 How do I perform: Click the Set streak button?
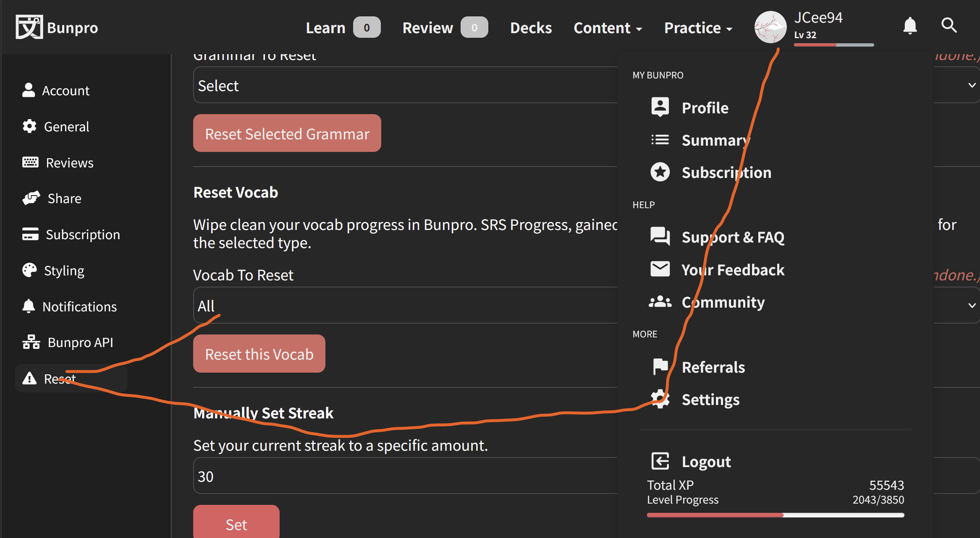click(x=236, y=522)
